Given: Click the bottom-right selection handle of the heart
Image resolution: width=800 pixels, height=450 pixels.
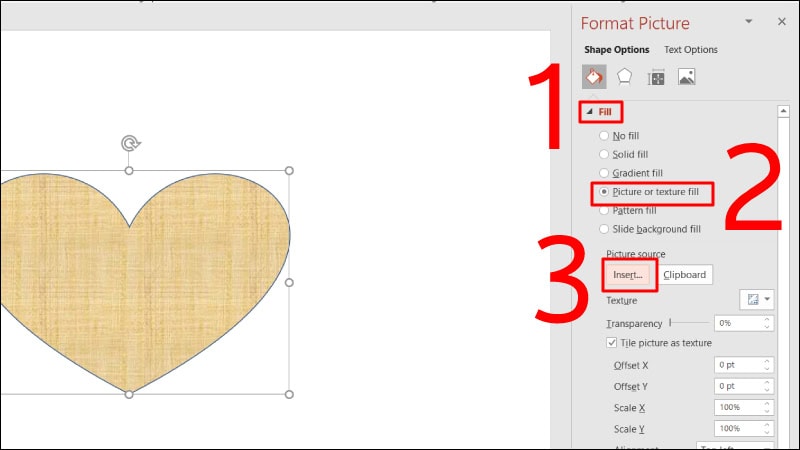Looking at the screenshot, I should (289, 394).
